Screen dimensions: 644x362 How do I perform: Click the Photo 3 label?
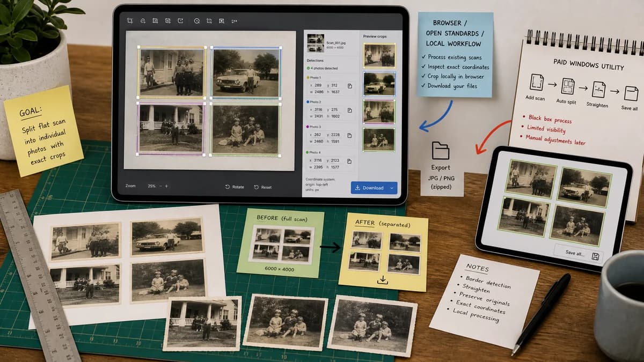pos(316,127)
